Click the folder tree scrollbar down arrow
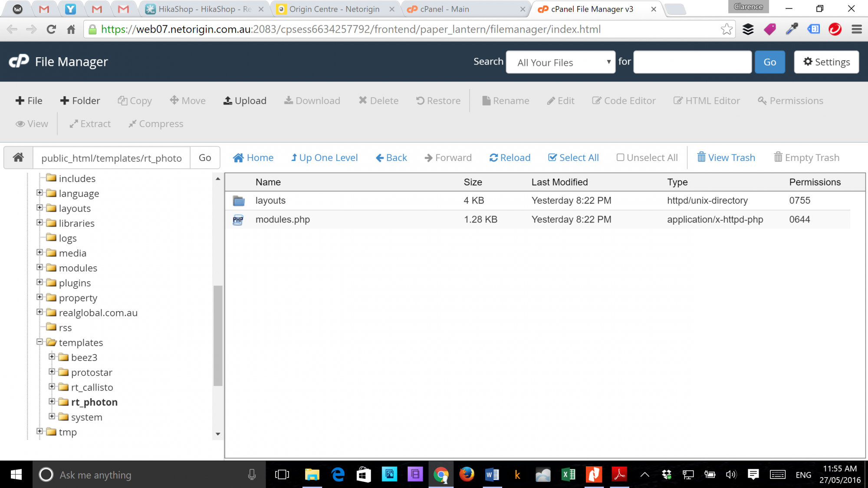 tap(218, 434)
